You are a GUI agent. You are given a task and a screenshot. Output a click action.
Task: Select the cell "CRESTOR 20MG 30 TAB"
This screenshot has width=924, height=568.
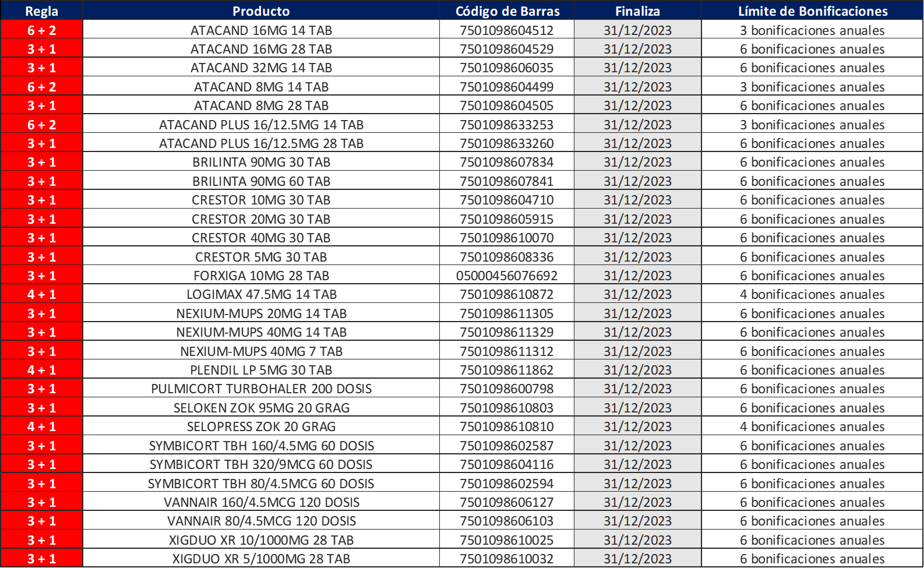(261, 219)
